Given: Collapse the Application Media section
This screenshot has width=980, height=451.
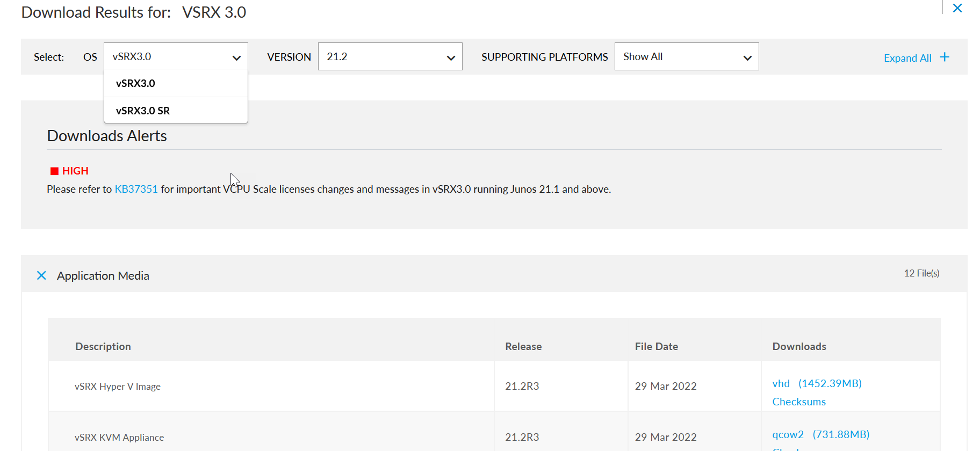Looking at the screenshot, I should (x=41, y=275).
